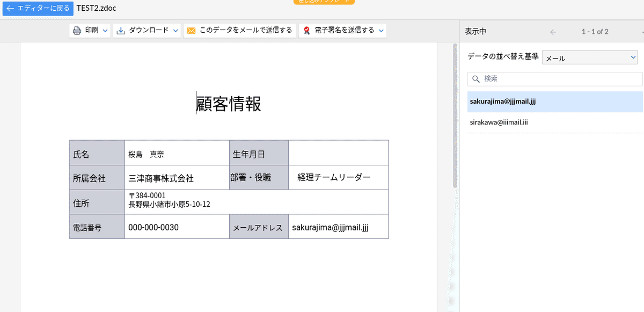Expand the ダウンロード dropdown menu
The width and height of the screenshot is (644, 312).
click(x=175, y=31)
